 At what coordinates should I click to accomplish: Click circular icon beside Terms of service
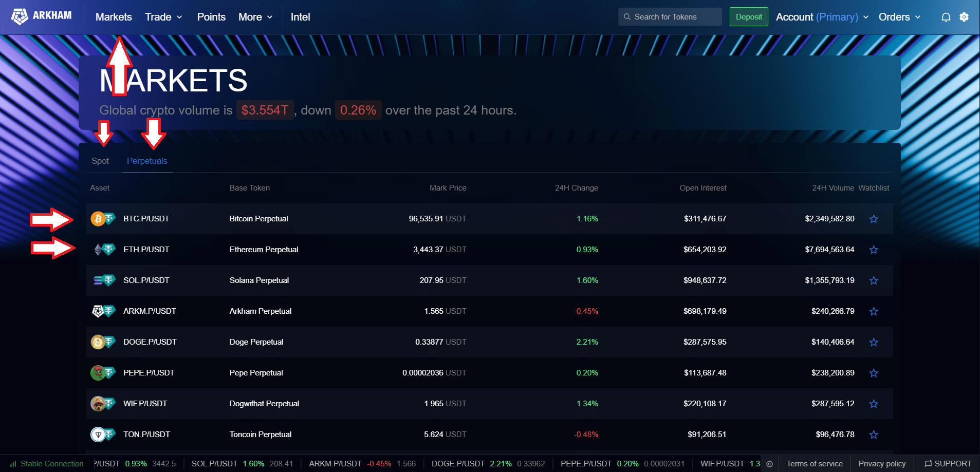tap(769, 464)
